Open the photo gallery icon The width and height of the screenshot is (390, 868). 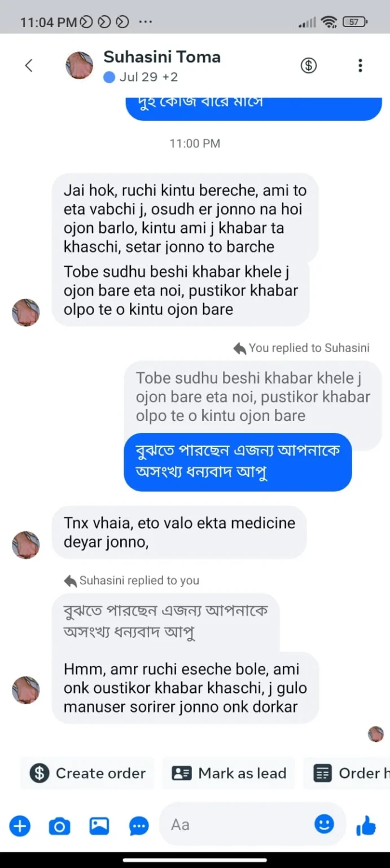pos(99,826)
